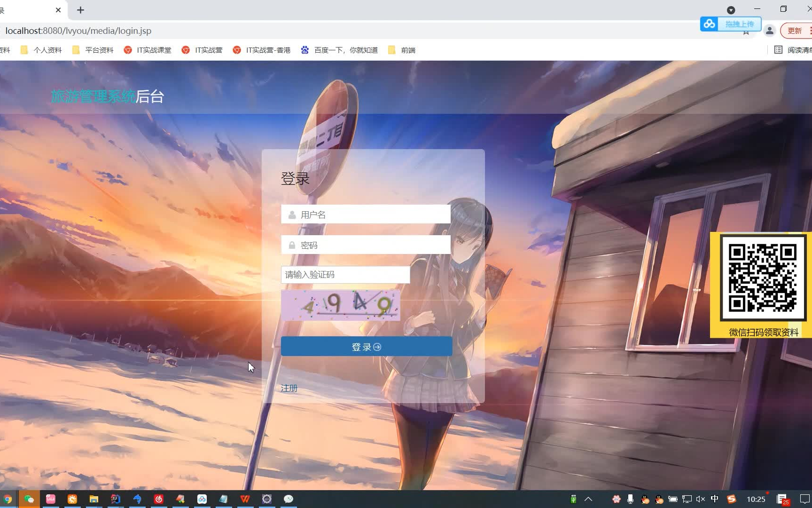Refresh the 4949 captcha image

(x=341, y=305)
